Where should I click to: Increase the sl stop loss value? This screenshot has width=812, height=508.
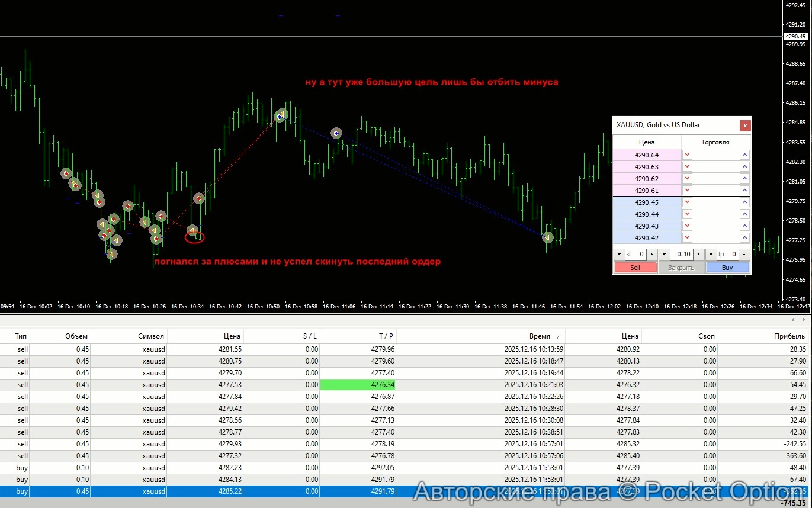pyautogui.click(x=651, y=255)
